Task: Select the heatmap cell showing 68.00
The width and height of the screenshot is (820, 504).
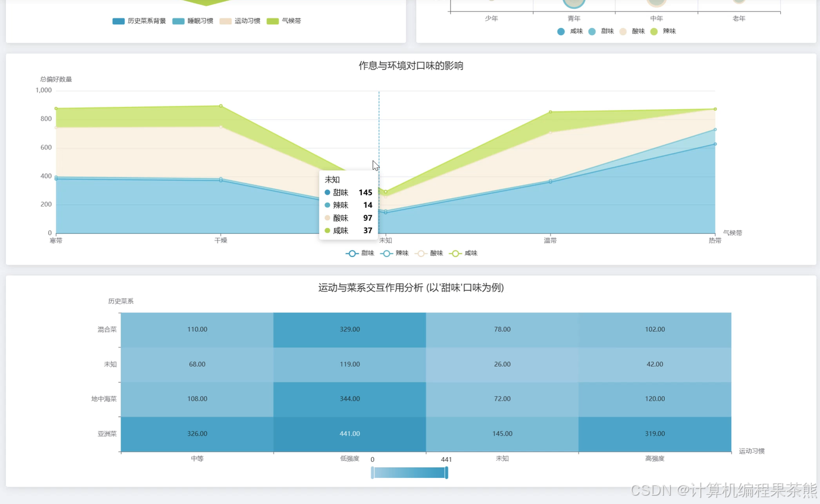Action: point(197,364)
